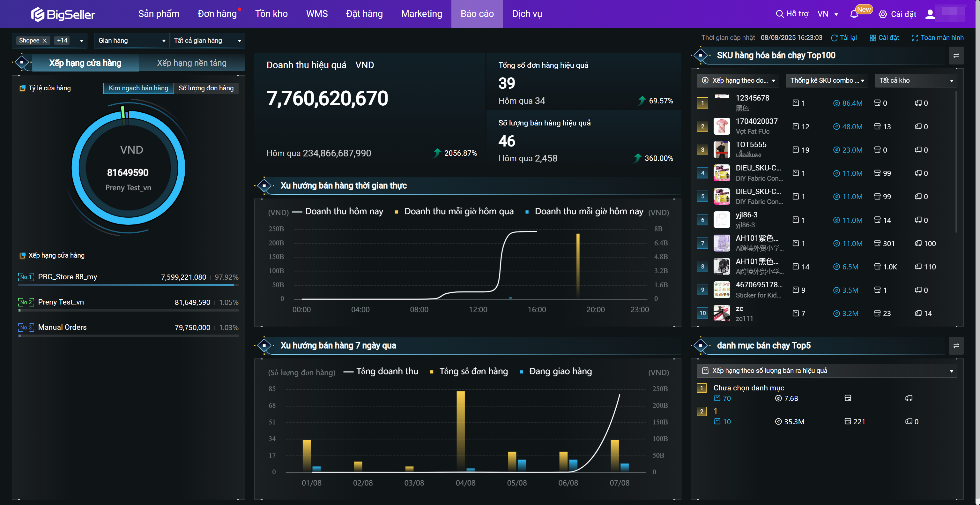The height and width of the screenshot is (505, 980).
Task: Toggle the Đang giao hàng legend series
Action: point(560,371)
